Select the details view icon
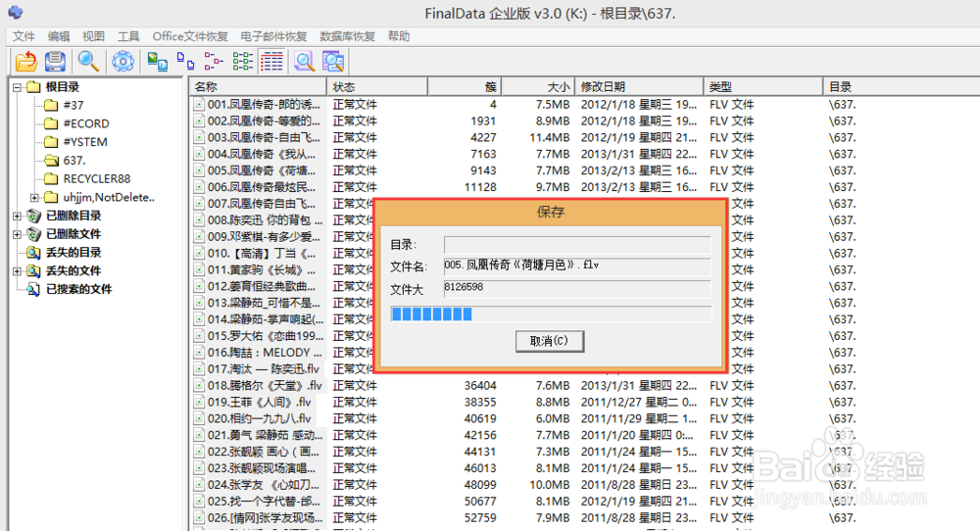This screenshot has width=980, height=531. click(271, 61)
